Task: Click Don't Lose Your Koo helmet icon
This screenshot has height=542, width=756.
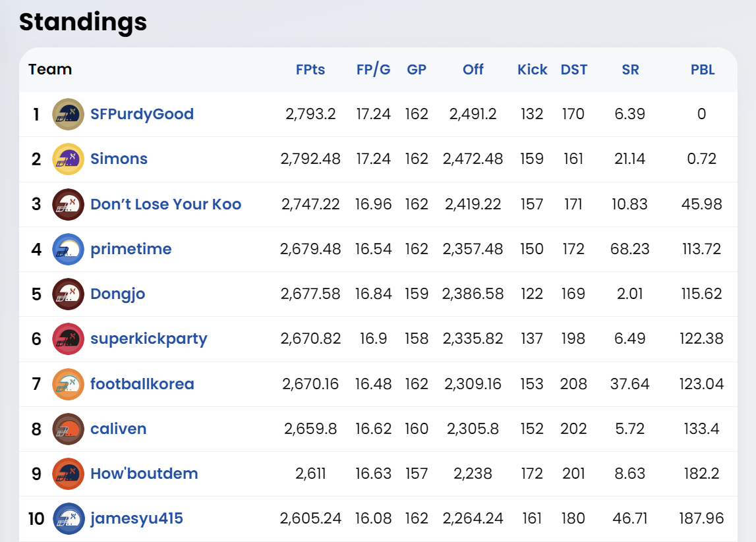Action: click(x=68, y=204)
